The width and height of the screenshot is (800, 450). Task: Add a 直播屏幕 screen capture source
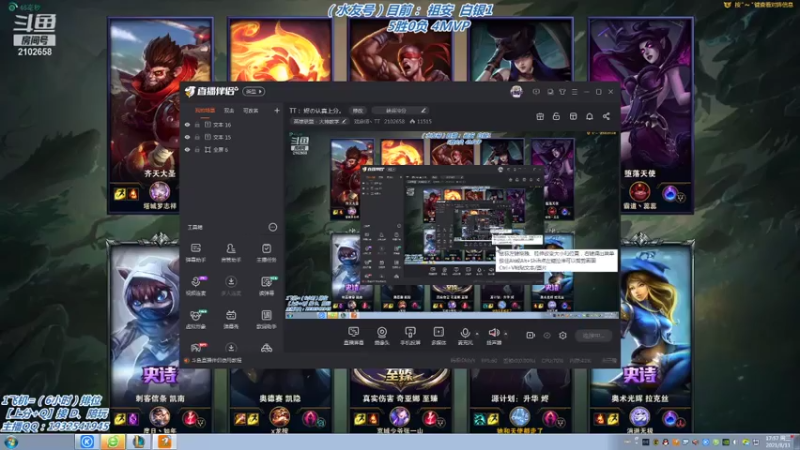pos(354,336)
